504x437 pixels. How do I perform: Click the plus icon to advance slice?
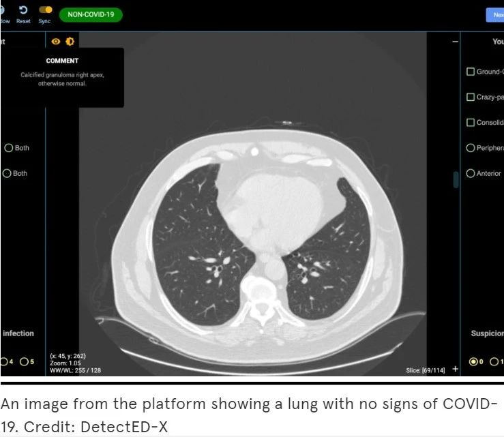pyautogui.click(x=456, y=369)
